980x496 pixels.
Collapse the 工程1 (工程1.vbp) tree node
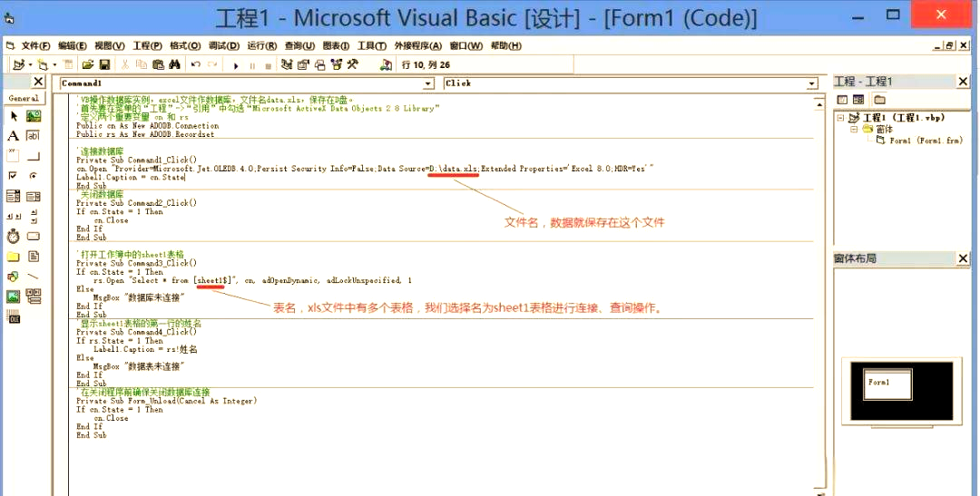[x=840, y=118]
